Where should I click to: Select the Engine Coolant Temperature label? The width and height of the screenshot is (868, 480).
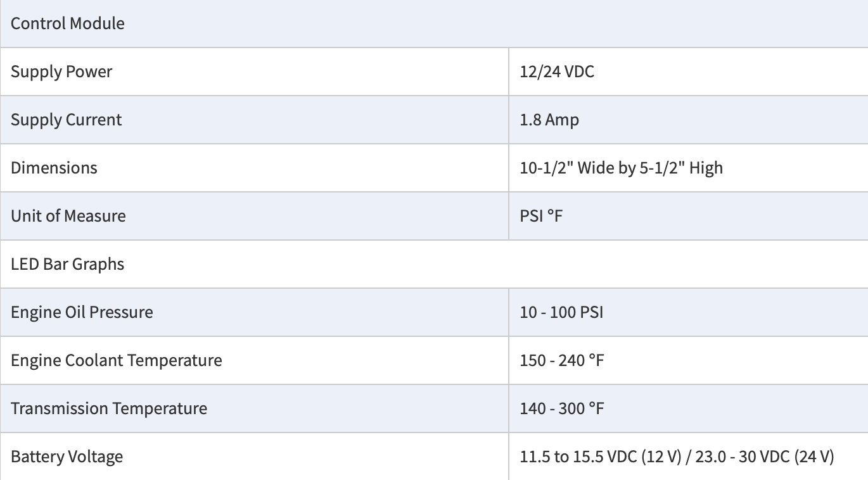[117, 360]
